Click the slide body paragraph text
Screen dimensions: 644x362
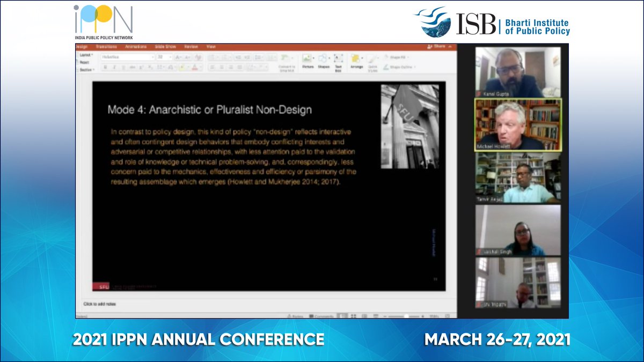[233, 157]
